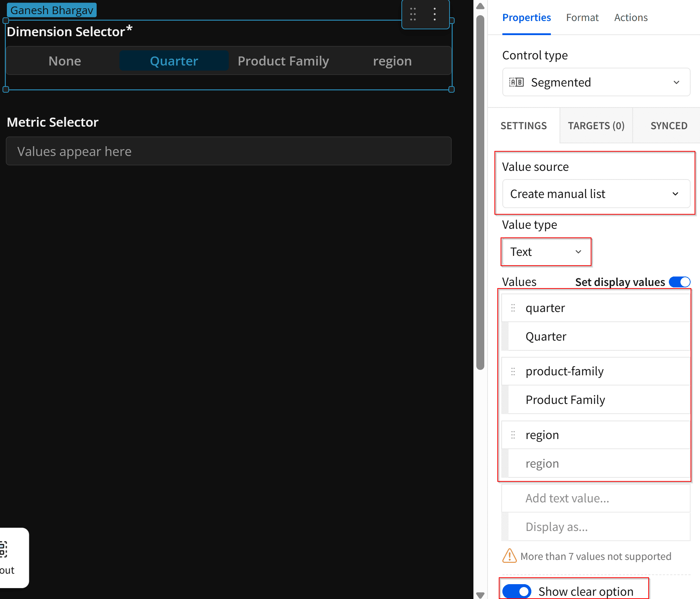Click the layout icon at bottom left
Screen dimensions: 700x599
click(x=4, y=549)
